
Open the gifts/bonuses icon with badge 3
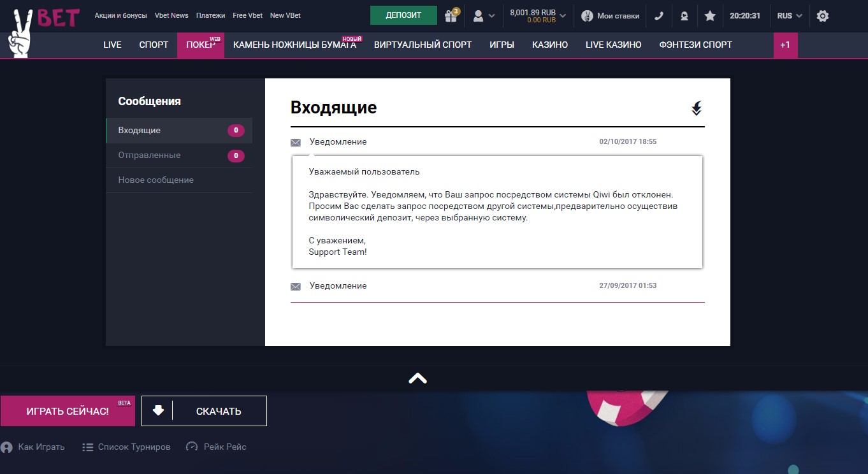(451, 15)
